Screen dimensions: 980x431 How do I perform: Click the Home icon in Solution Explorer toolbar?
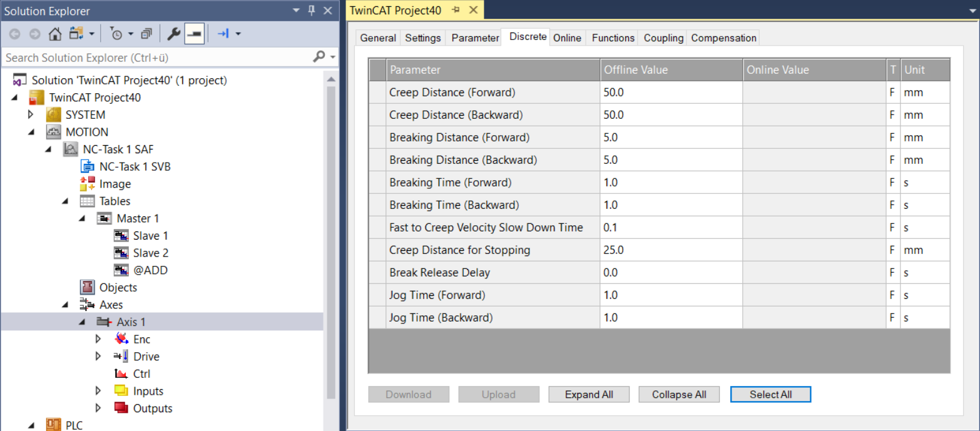[x=55, y=33]
